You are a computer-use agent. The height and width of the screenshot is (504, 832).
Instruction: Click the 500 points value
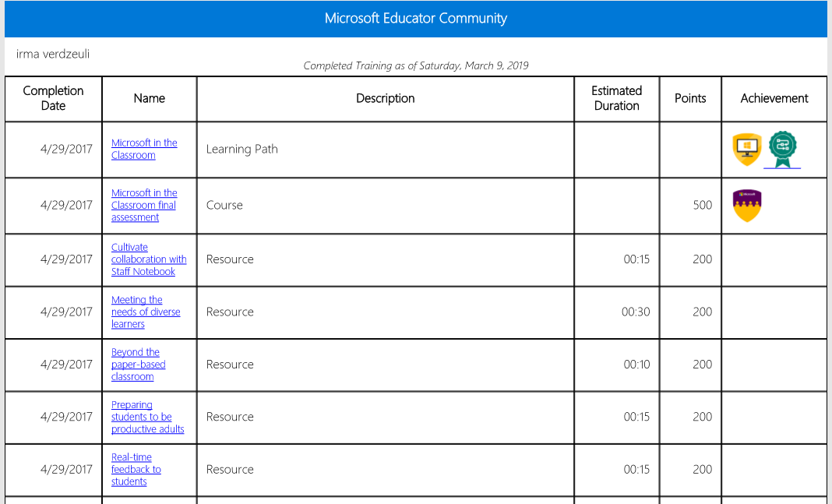click(x=702, y=206)
